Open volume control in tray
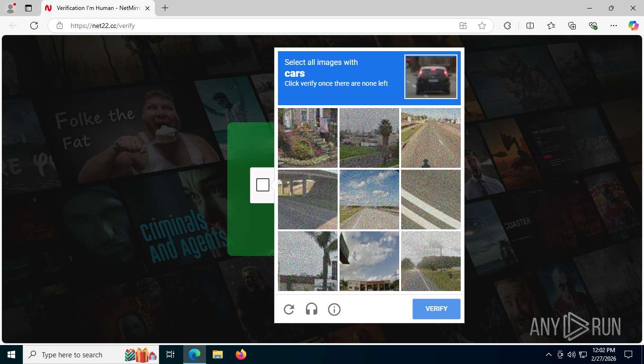Viewport: 644px width, 364px height. click(572, 355)
